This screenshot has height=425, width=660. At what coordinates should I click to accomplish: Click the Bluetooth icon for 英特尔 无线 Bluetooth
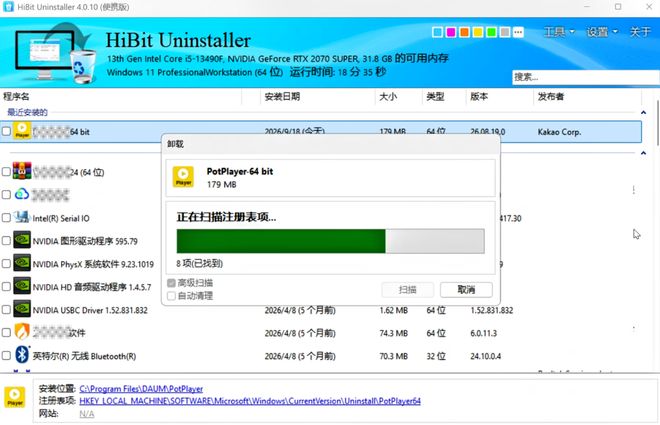tap(22, 355)
